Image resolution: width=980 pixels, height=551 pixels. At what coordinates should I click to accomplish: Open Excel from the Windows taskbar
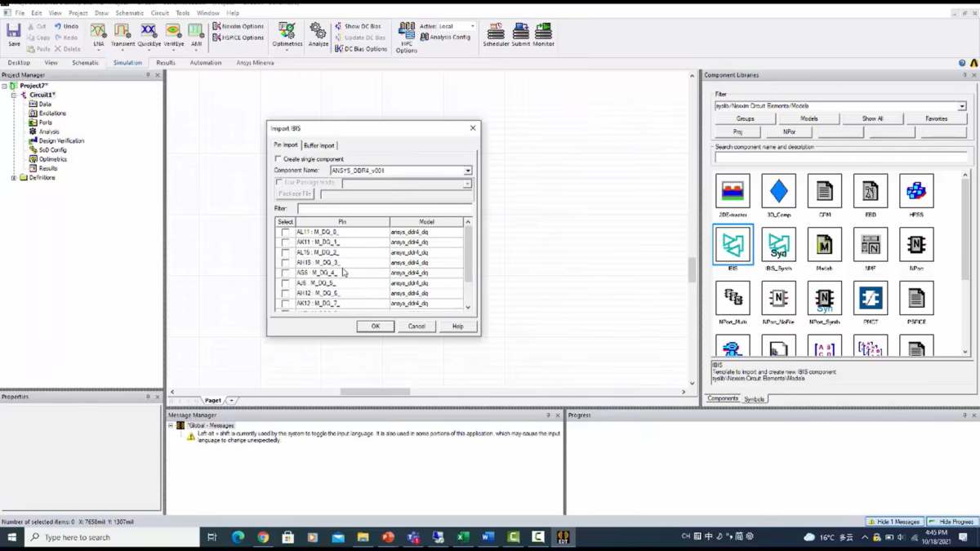[462, 537]
